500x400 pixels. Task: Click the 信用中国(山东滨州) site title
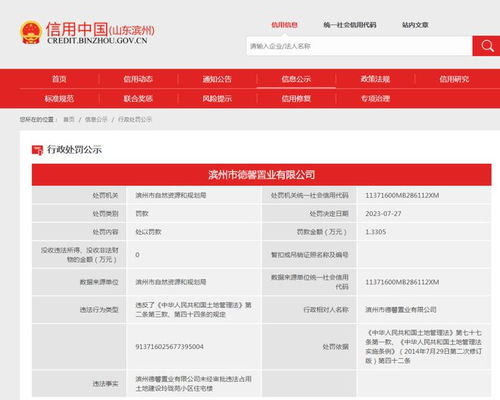pos(100,29)
